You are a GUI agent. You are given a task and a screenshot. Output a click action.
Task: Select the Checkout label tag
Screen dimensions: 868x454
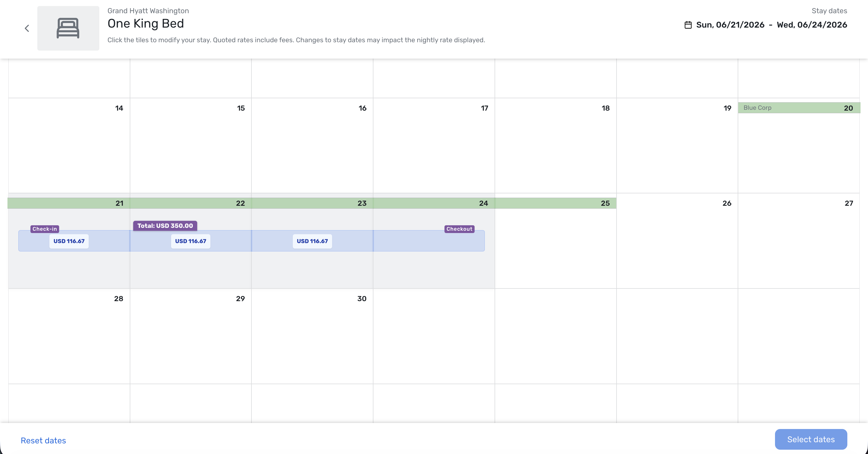(x=459, y=229)
